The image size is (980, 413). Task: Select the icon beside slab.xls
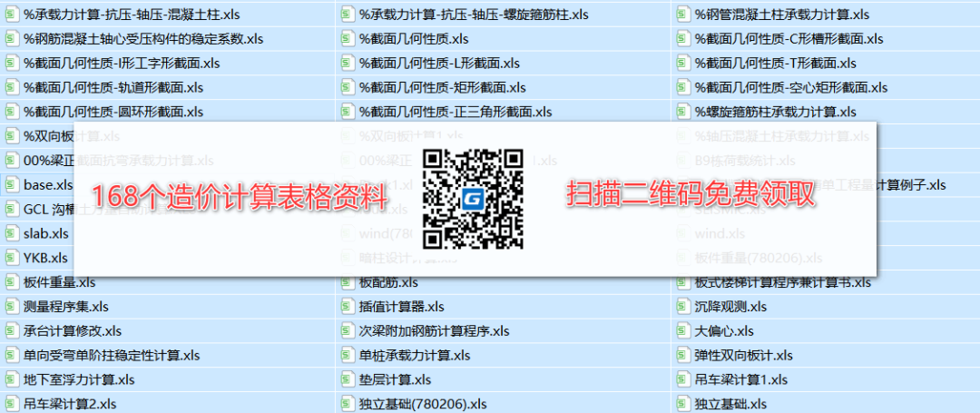tap(12, 233)
